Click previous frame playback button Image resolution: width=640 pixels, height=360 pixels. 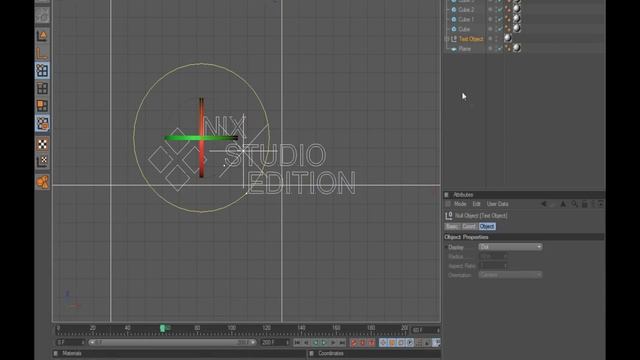click(x=306, y=342)
